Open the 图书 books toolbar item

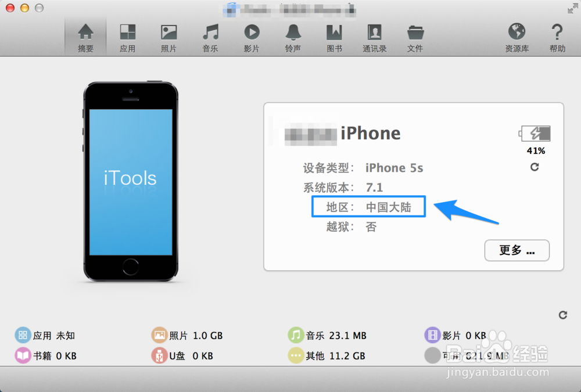(334, 37)
